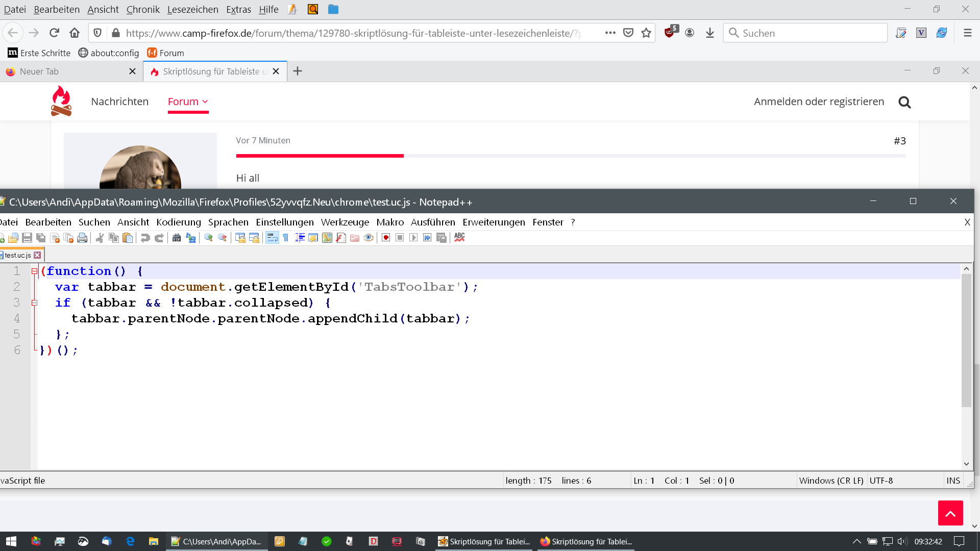980x551 pixels.
Task: Click Anmelden oder registrieren link
Action: (819, 102)
